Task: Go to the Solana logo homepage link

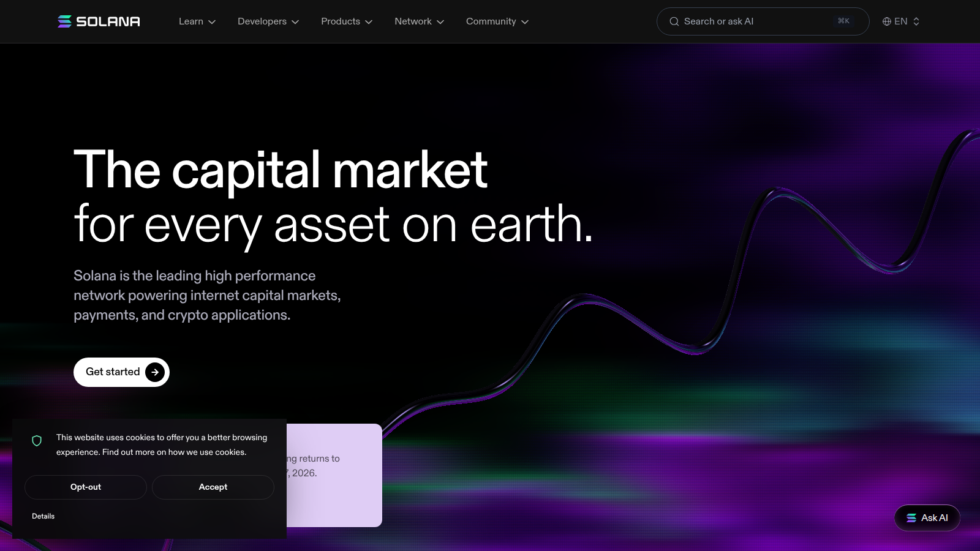Action: tap(99, 21)
